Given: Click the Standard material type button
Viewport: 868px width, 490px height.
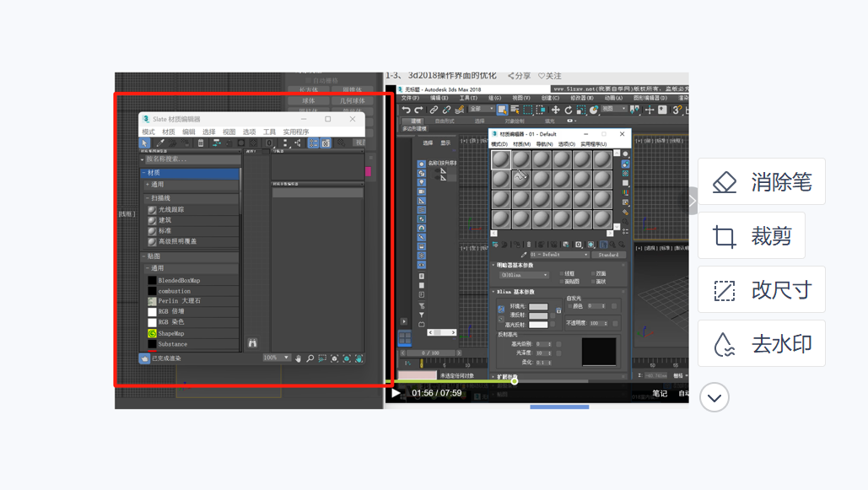Looking at the screenshot, I should (607, 255).
